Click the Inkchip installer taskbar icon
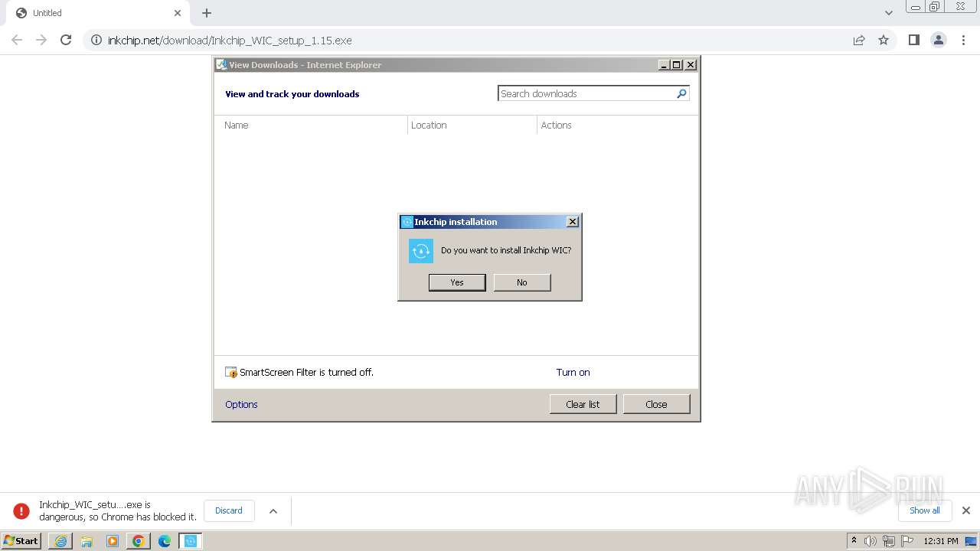The image size is (980, 551). pyautogui.click(x=191, y=541)
